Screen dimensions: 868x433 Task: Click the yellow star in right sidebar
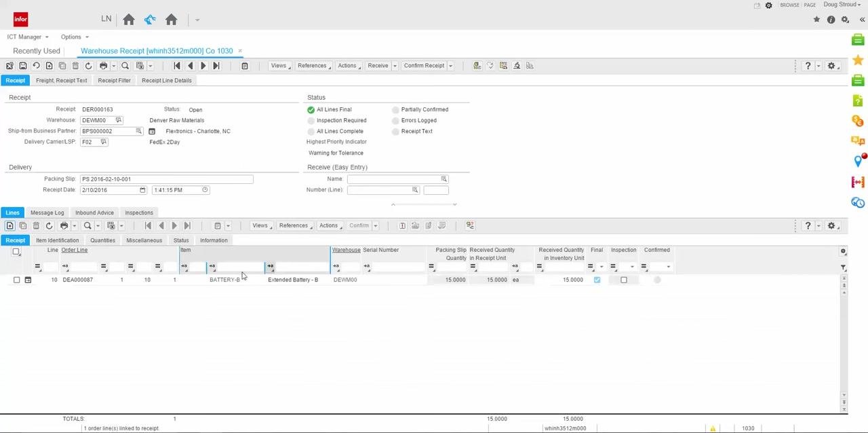(x=858, y=60)
